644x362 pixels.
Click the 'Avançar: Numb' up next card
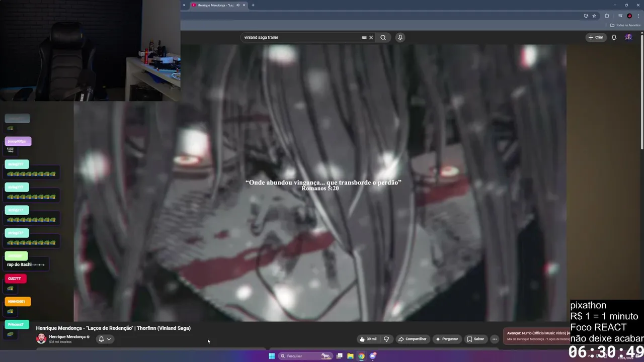(x=536, y=336)
